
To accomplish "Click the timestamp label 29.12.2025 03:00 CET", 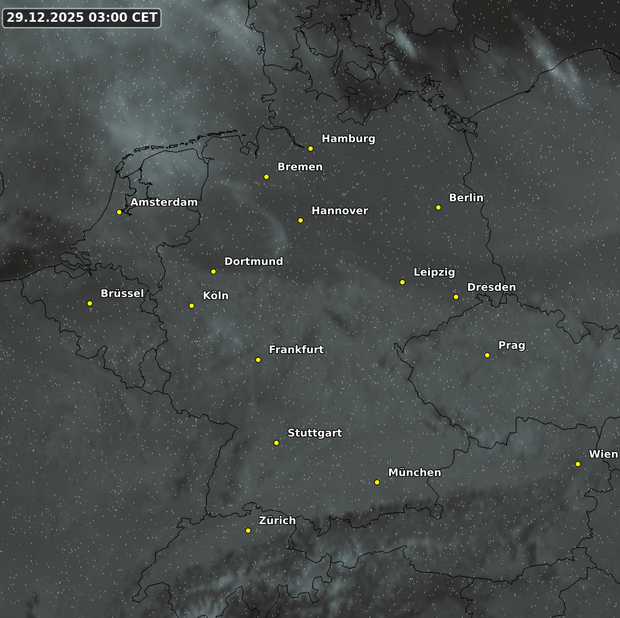I will (x=81, y=17).
